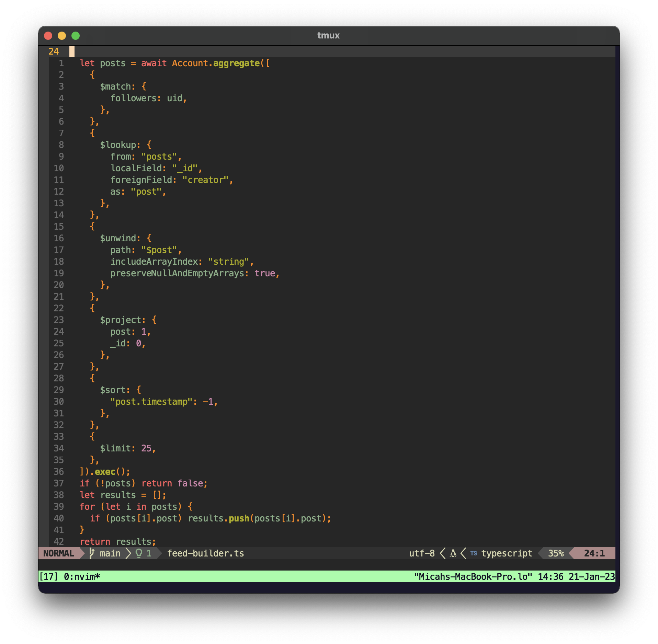Click the feed-builder.ts filename in statusline
Viewport: 658px width, 644px height.
(x=205, y=553)
